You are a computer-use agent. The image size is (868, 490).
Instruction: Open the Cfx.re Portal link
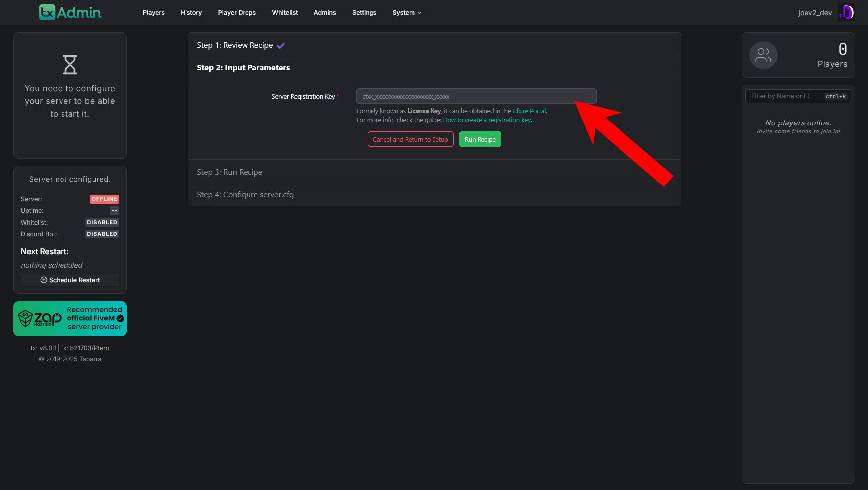click(529, 111)
